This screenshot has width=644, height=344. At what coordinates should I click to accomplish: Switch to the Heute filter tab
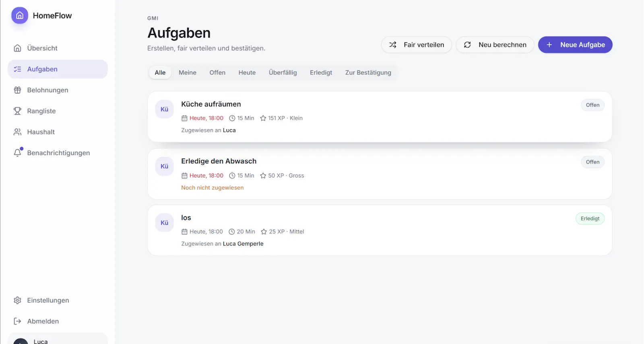point(247,72)
